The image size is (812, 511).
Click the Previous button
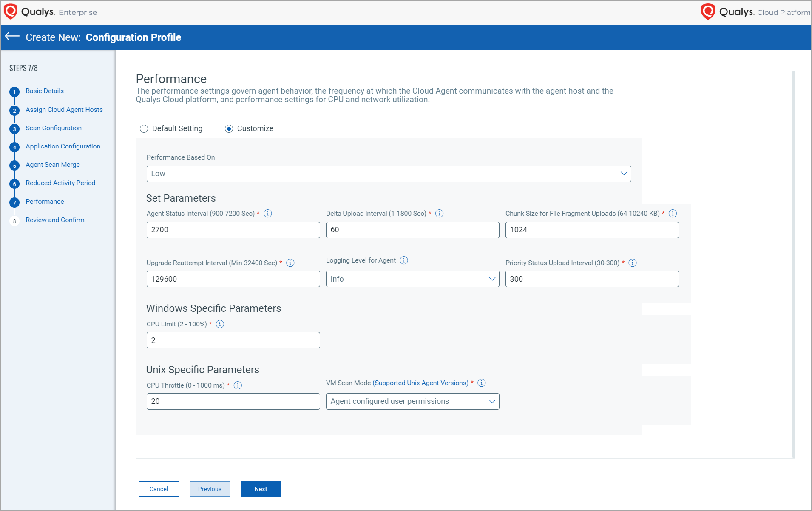(210, 489)
